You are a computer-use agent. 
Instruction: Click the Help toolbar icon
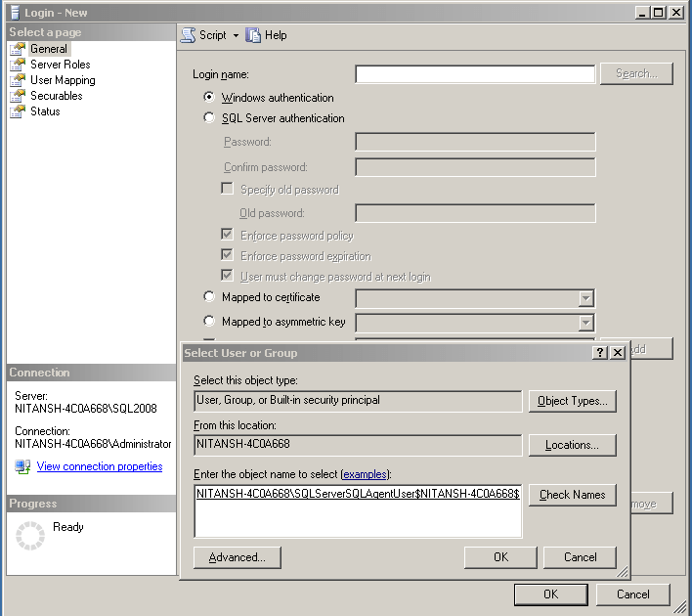tap(254, 35)
